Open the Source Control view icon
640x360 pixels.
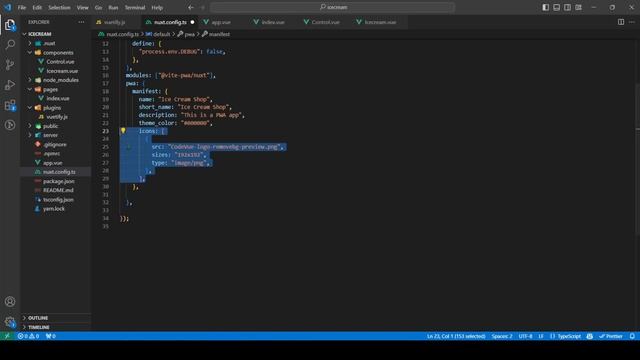coord(10,64)
